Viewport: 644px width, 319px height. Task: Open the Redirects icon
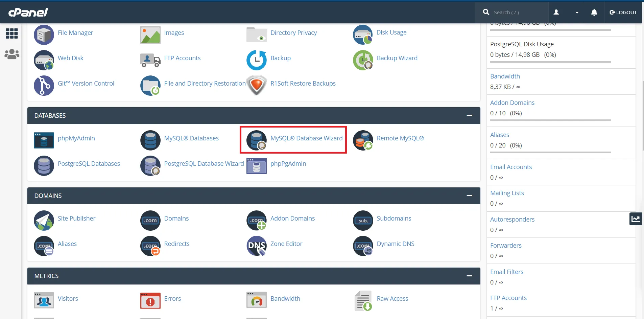pos(150,246)
